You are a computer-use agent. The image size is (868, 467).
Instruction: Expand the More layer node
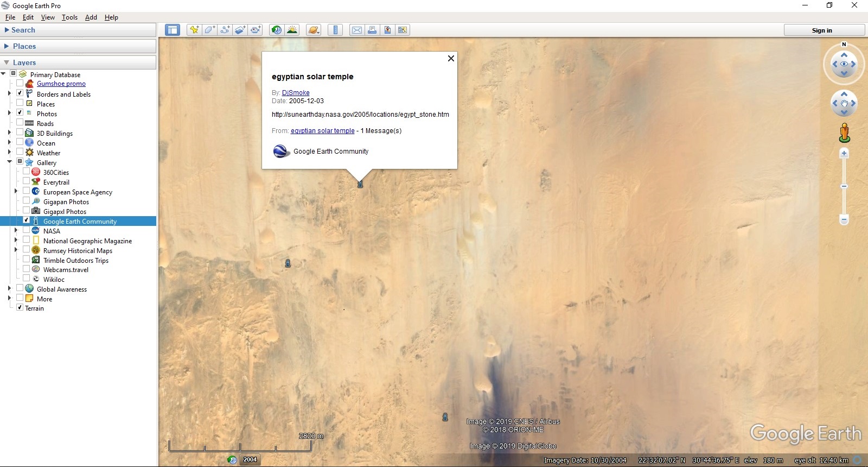9,298
